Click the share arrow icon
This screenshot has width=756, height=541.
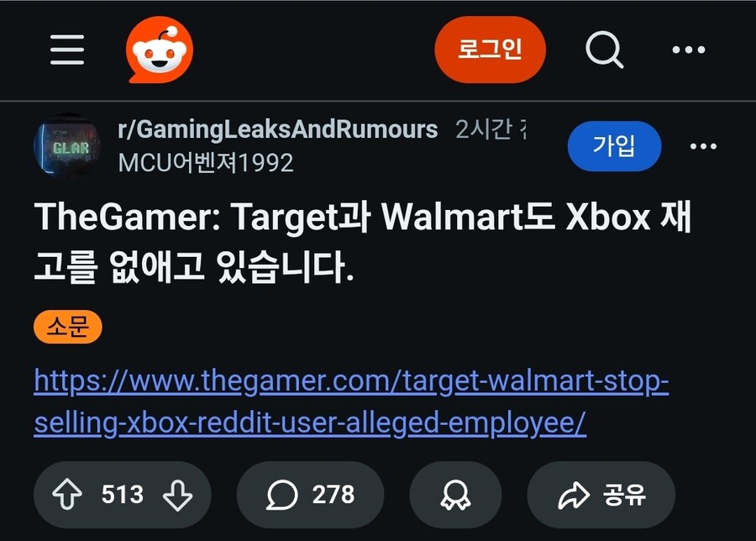574,495
